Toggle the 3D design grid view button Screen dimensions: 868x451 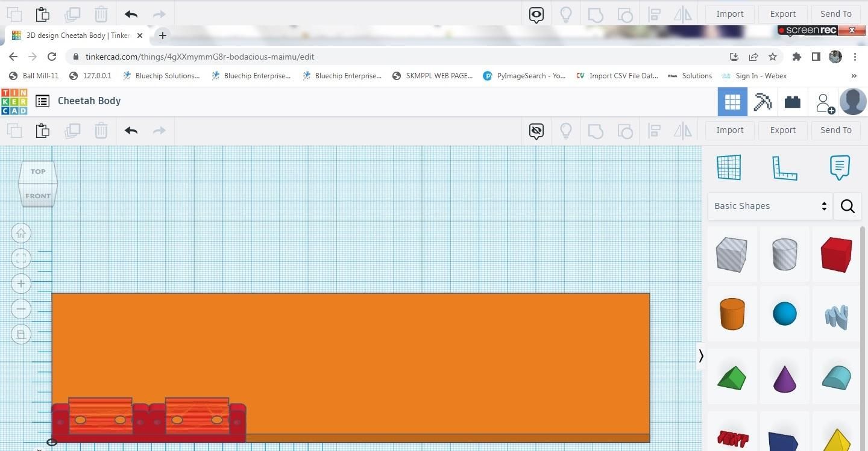732,102
